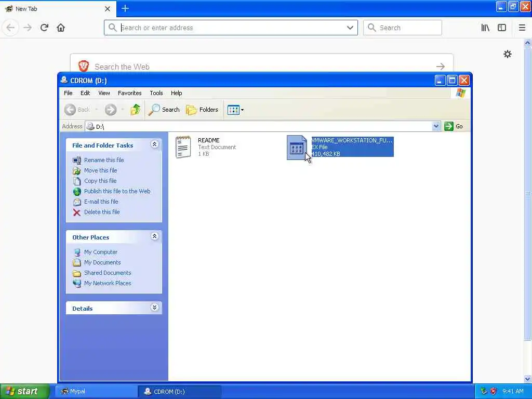The height and width of the screenshot is (399, 532).
Task: Click the Publish to Web globe icon
Action: pos(77,192)
